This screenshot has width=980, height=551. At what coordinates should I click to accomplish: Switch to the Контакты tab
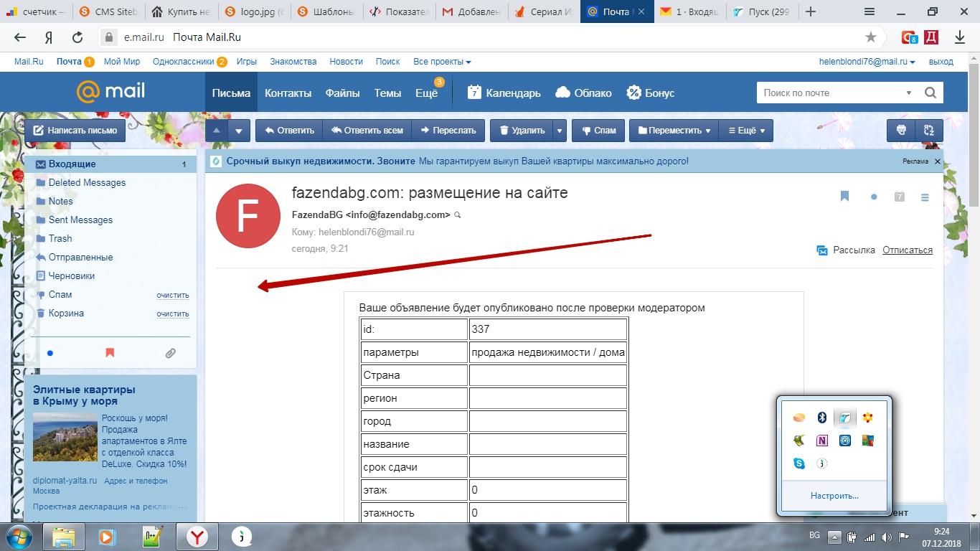pyautogui.click(x=288, y=93)
